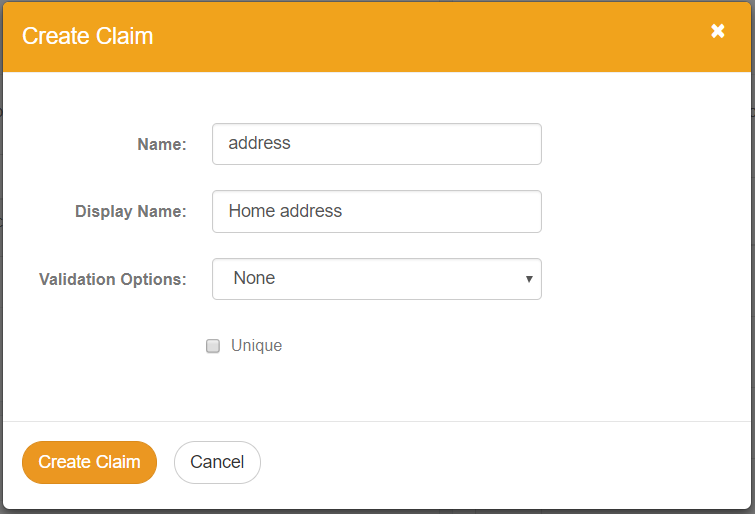Screen dimensions: 755x514
Task: Click the arrow on Validation Options combo box
Action: pyautogui.click(x=529, y=279)
